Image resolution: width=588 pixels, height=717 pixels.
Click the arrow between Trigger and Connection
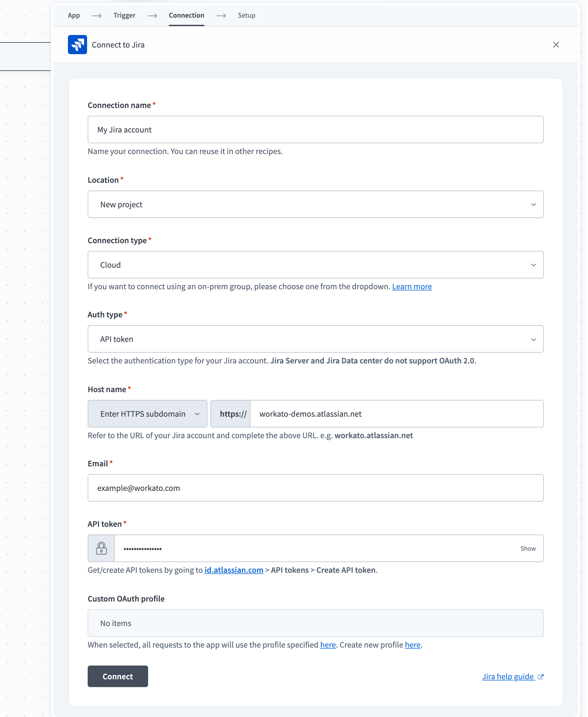152,16
